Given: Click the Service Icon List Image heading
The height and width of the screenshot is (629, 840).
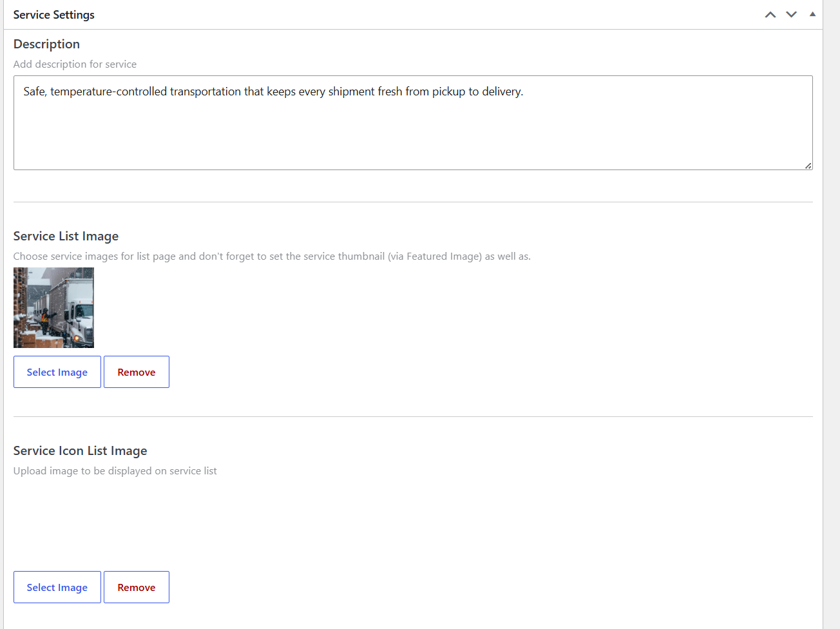Looking at the screenshot, I should point(80,450).
